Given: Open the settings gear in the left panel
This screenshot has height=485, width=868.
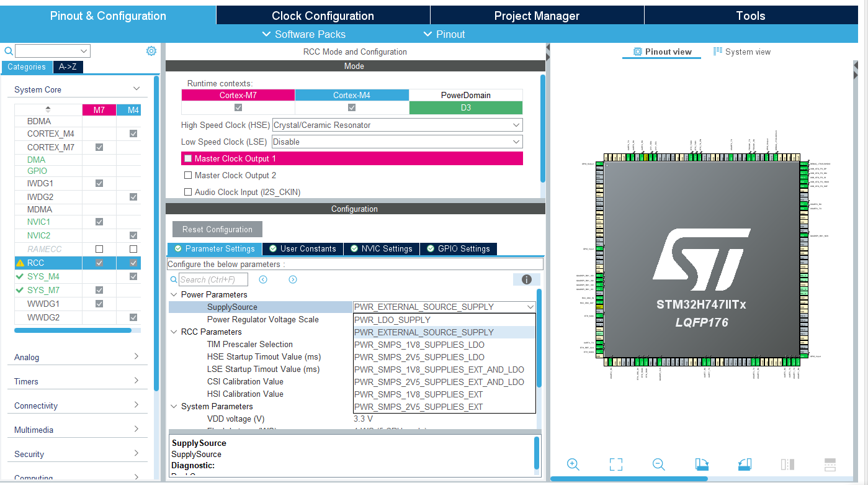Looking at the screenshot, I should point(151,50).
